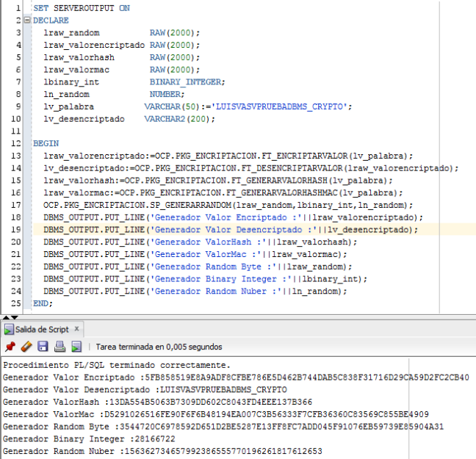Click 'Procedimiento PL/SQL terminado correctamente.' output line
The height and width of the screenshot is (459, 476).
coord(117,365)
